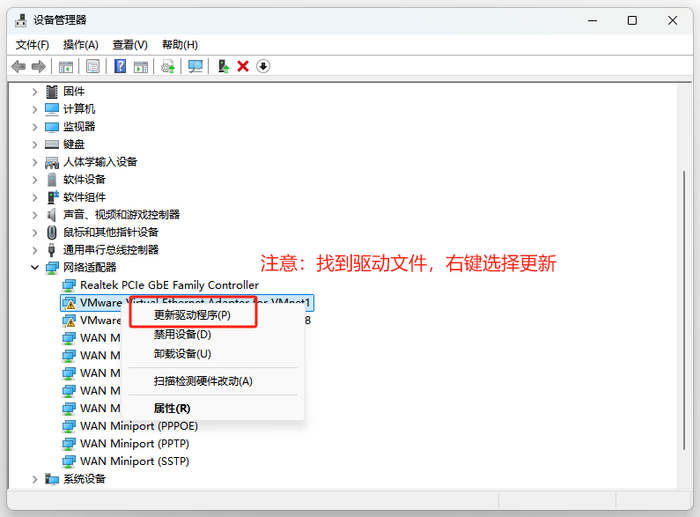700x517 pixels.
Task: Collapse the 网络适配器 category
Action: (34, 267)
